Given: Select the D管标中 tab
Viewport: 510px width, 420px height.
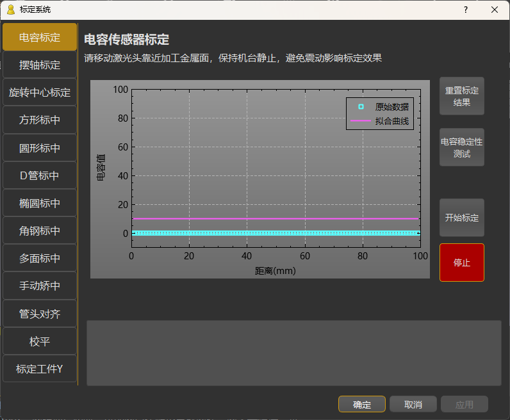Looking at the screenshot, I should (40, 175).
